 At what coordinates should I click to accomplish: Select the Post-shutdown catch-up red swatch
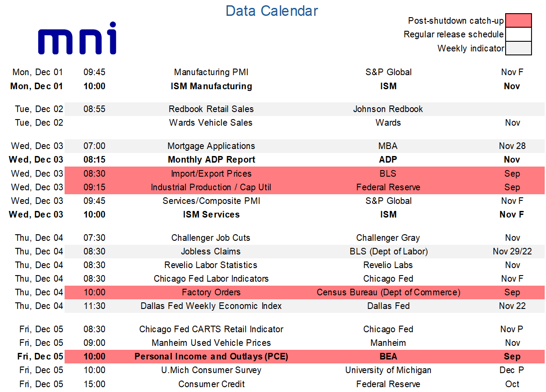point(518,21)
